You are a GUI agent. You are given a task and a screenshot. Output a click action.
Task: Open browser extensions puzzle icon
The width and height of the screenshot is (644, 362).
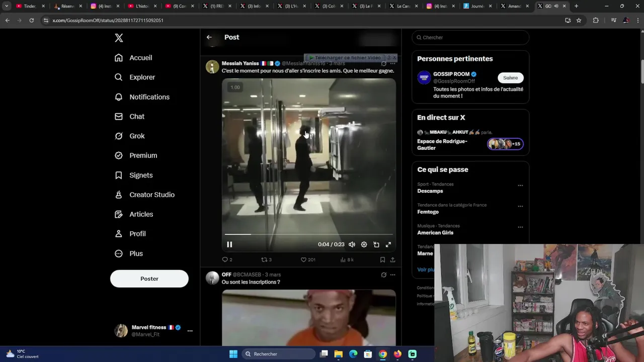596,21
